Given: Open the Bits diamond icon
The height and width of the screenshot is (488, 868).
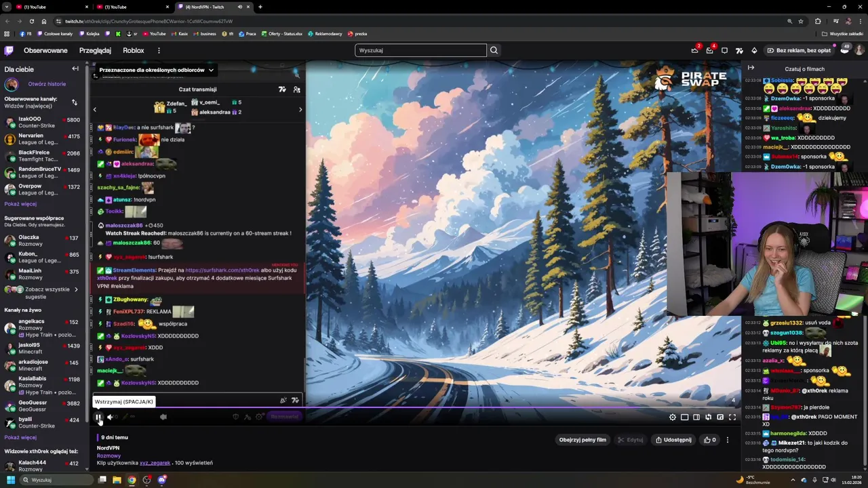Looking at the screenshot, I should coord(754,50).
